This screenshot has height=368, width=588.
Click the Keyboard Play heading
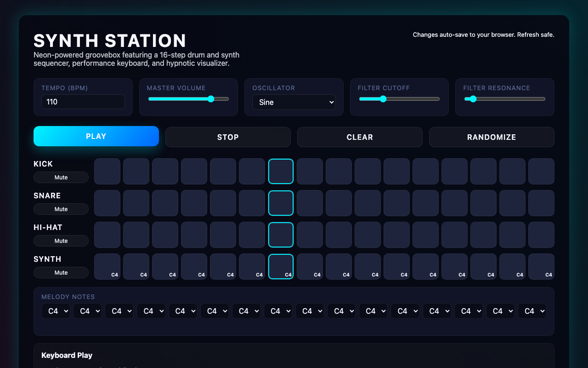point(67,355)
